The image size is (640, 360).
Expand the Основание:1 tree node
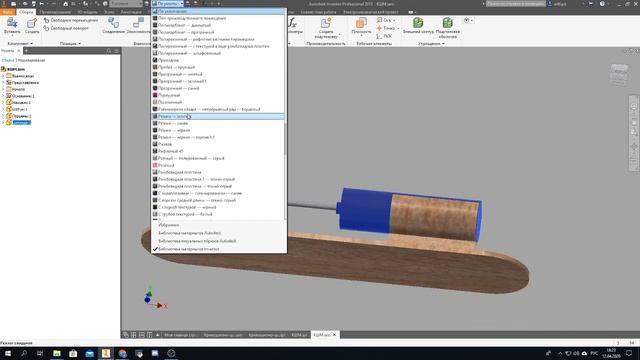[3, 96]
